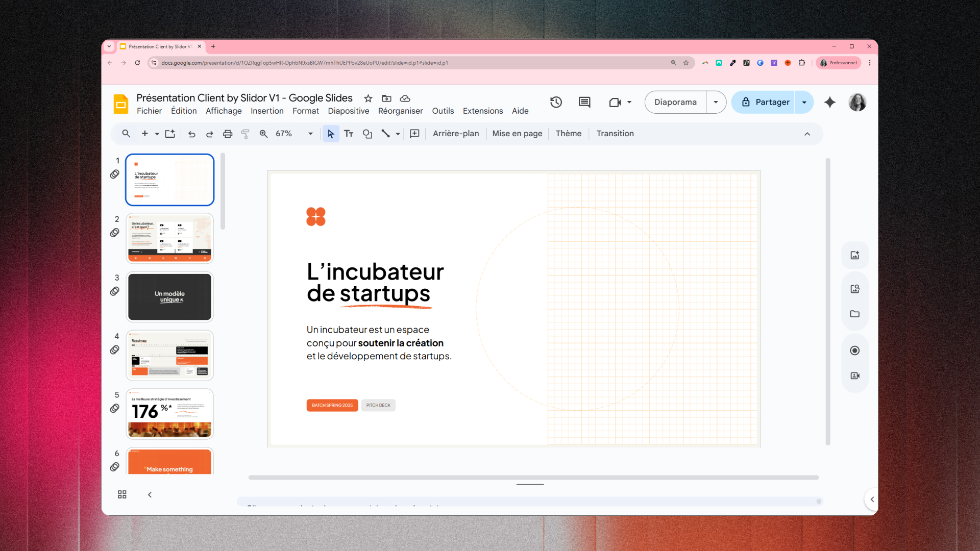The image size is (980, 551).
Task: Open grid view of slides
Action: (x=122, y=494)
